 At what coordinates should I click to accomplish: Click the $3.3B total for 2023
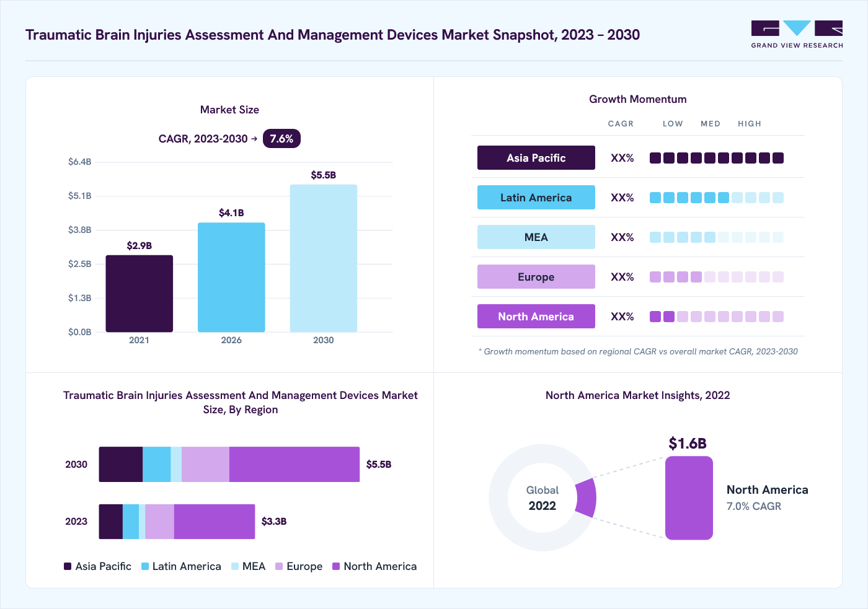pyautogui.click(x=274, y=522)
